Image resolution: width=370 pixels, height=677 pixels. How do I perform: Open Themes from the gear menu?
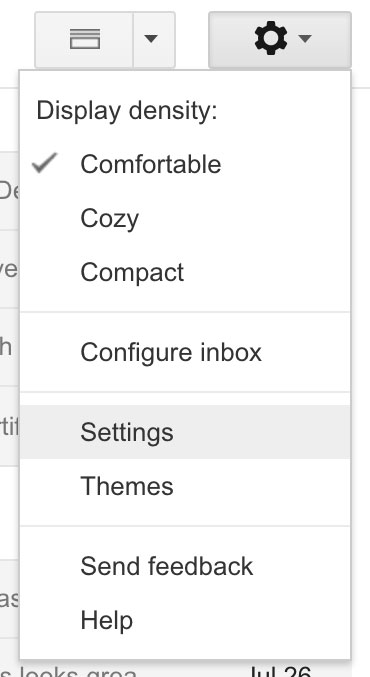185,486
